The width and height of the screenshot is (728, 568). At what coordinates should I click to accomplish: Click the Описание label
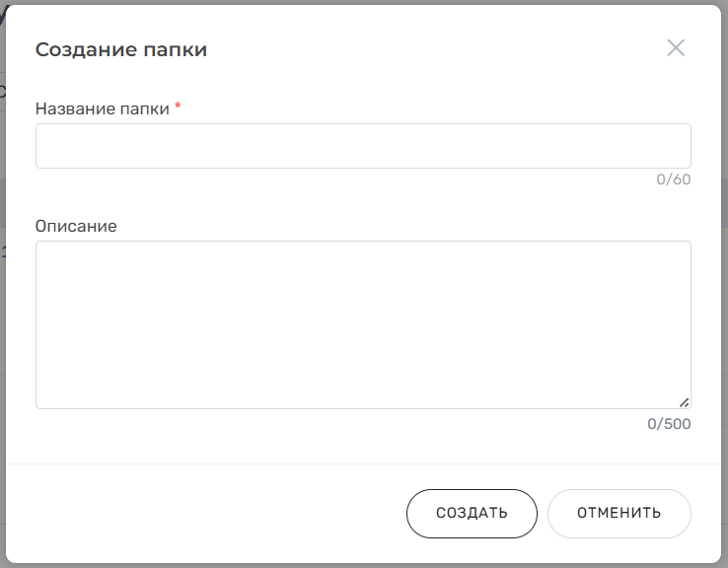(x=76, y=226)
